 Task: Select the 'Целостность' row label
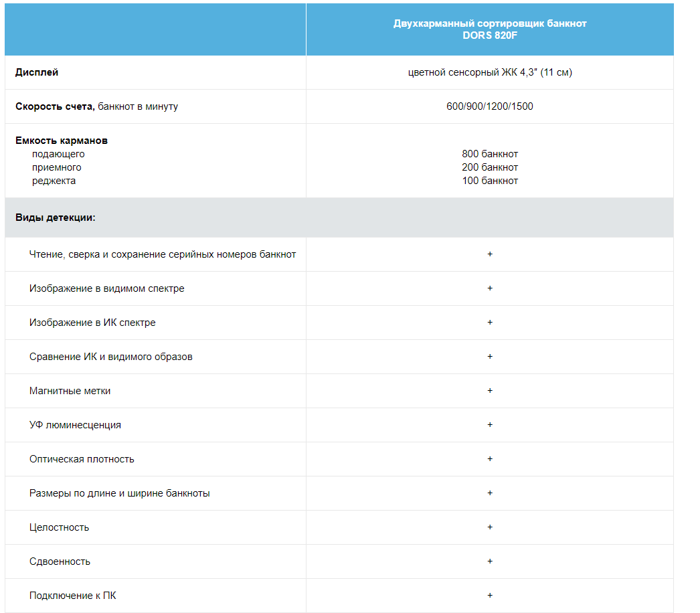(59, 527)
